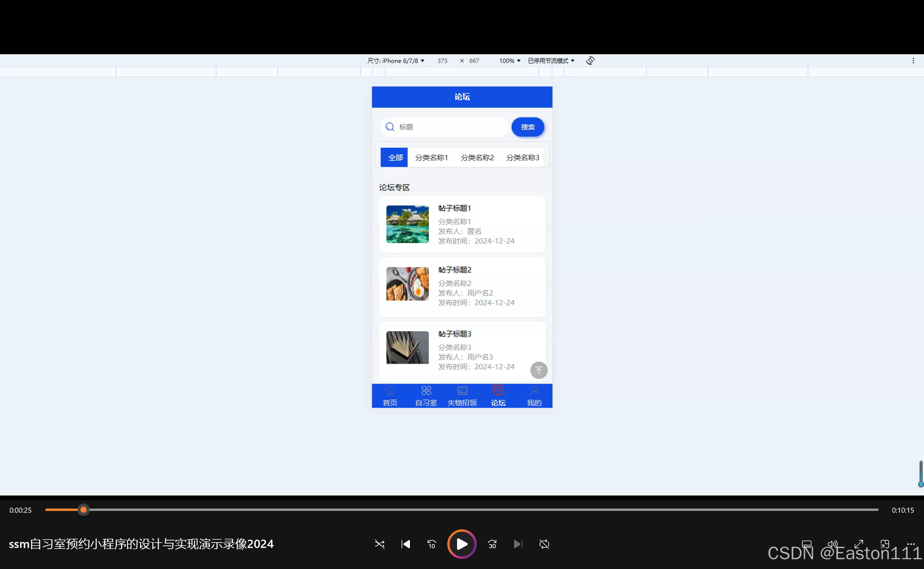This screenshot has width=924, height=569.
Task: Click the device rotate icon
Action: tap(590, 60)
